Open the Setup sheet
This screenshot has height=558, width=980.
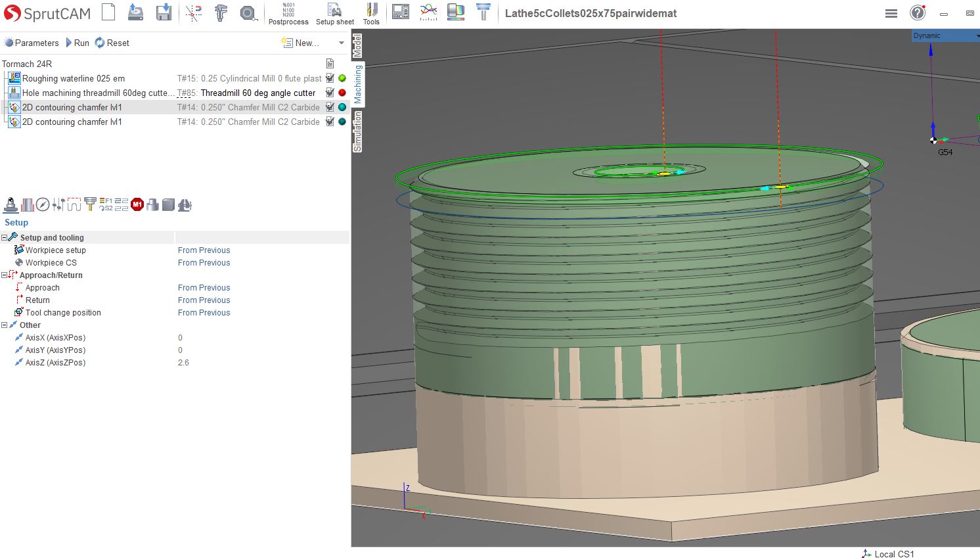click(x=335, y=13)
